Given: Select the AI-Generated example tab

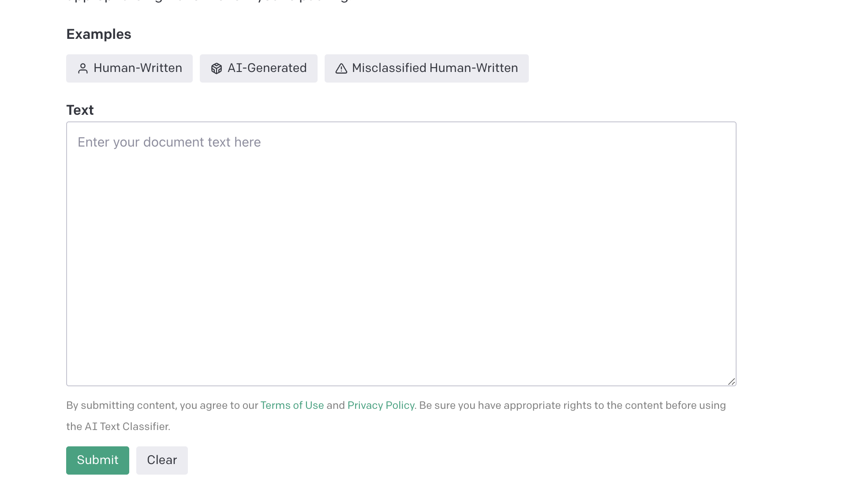Looking at the screenshot, I should pos(258,68).
